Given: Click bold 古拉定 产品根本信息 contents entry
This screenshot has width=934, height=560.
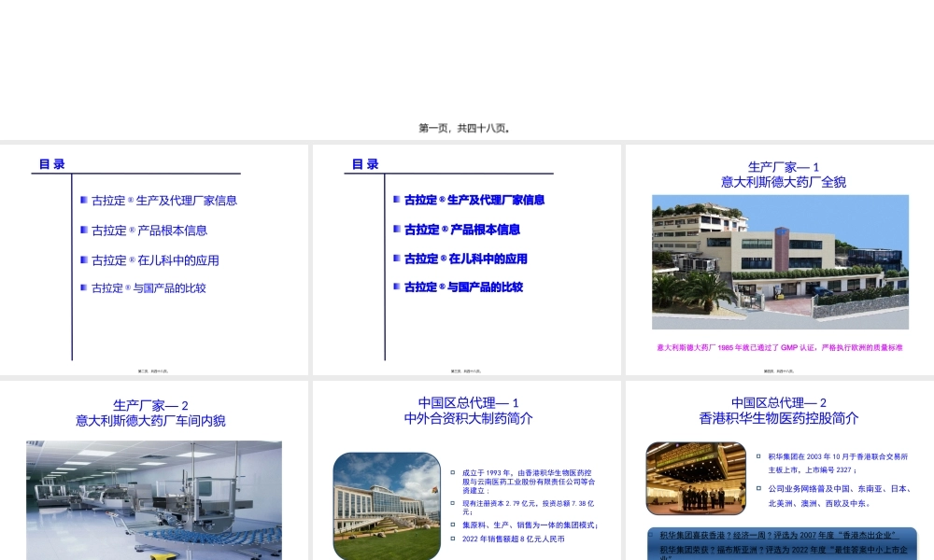Looking at the screenshot, I should (x=461, y=230).
